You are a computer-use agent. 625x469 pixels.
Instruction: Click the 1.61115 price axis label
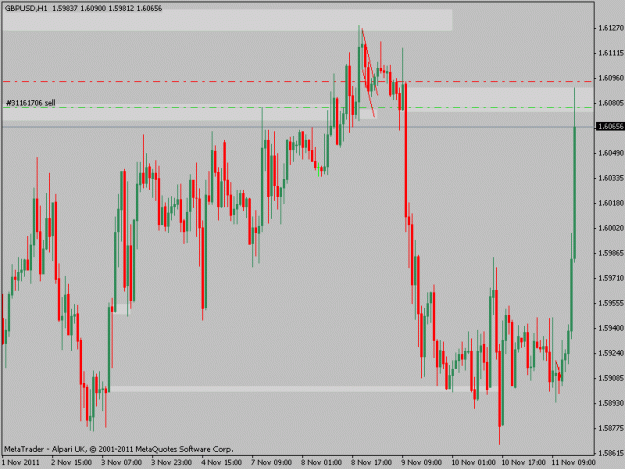(x=610, y=53)
